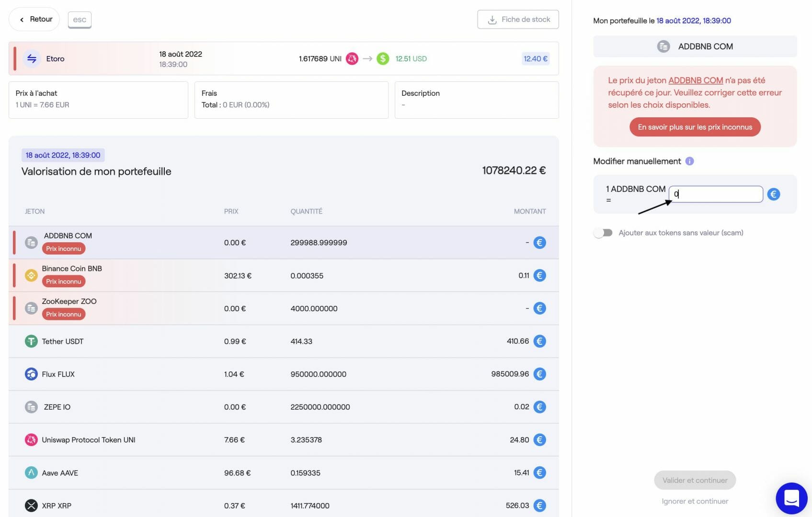Click the Tether USDT row name
This screenshot has height=517, width=812.
pos(63,341)
